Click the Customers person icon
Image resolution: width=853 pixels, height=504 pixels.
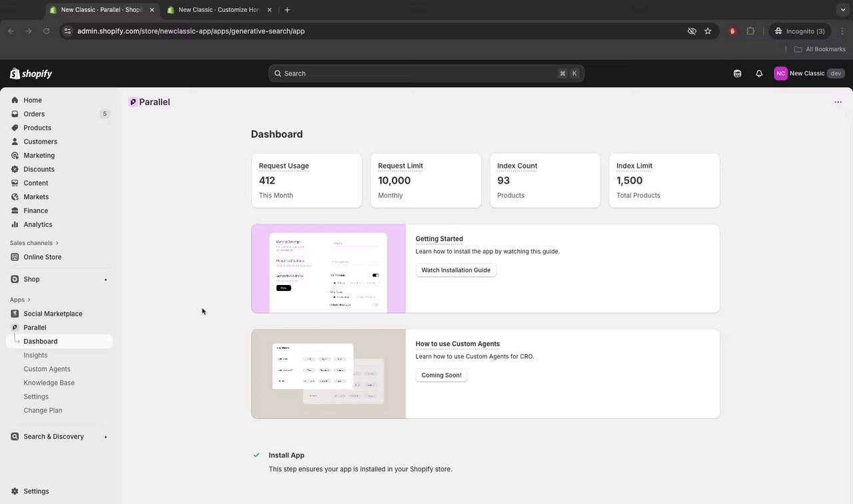pos(15,142)
